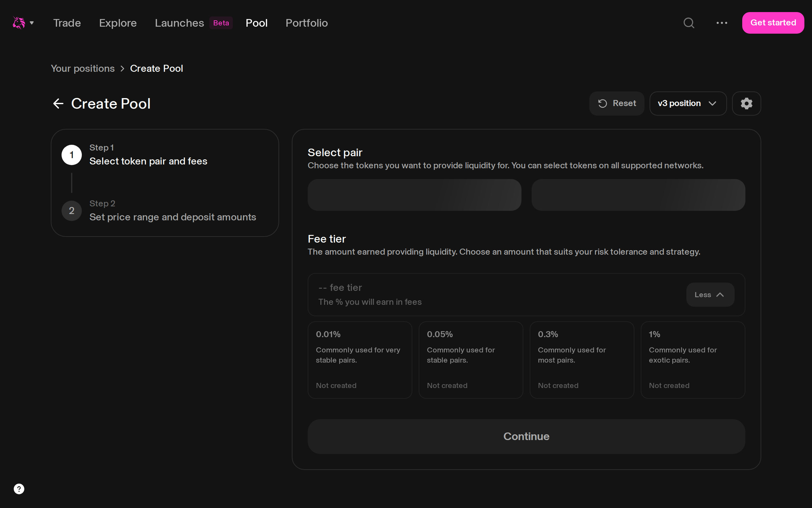The width and height of the screenshot is (812, 508).
Task: Reset the pool form
Action: 617,104
